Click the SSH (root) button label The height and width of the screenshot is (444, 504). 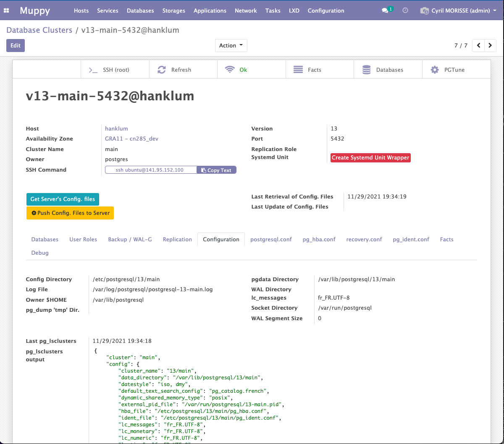(x=115, y=70)
